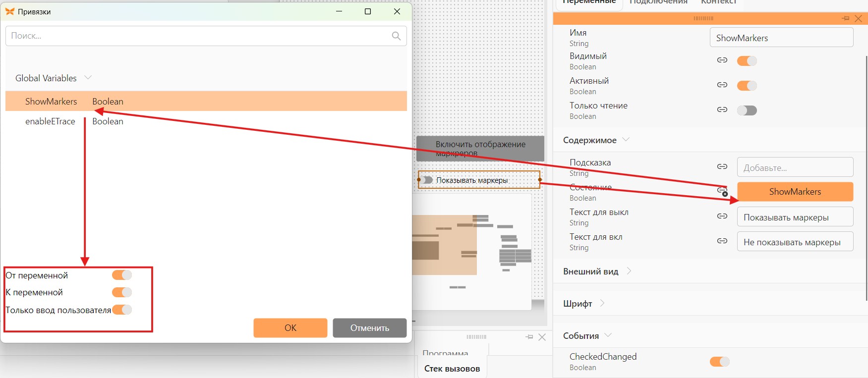The width and height of the screenshot is (868, 378).
Task: Edit the Не показывать маркеры text field
Action: [x=795, y=241]
